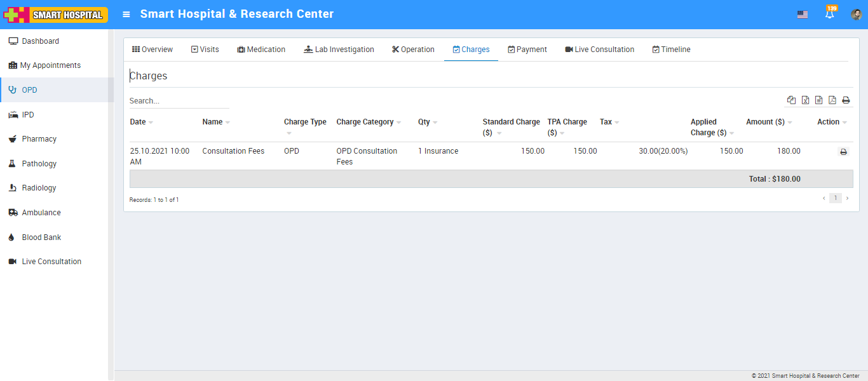The height and width of the screenshot is (381, 868).
Task: Export charges as PDF
Action: pyautogui.click(x=832, y=100)
